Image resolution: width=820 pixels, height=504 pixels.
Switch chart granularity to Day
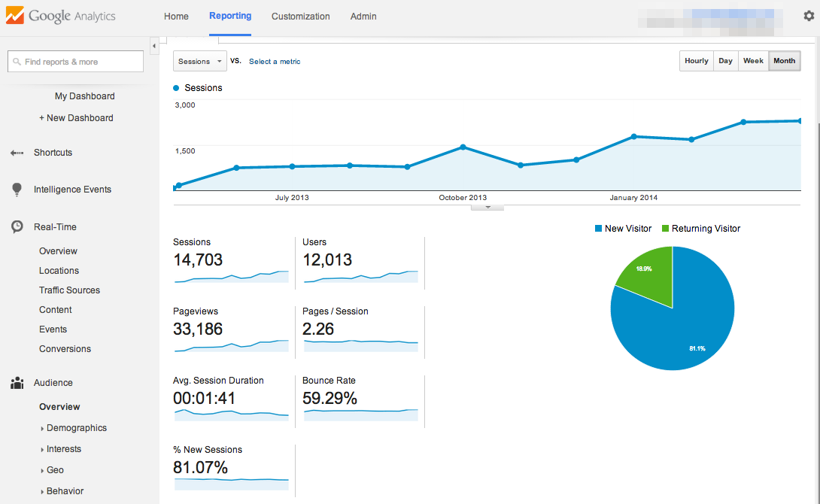pyautogui.click(x=725, y=61)
